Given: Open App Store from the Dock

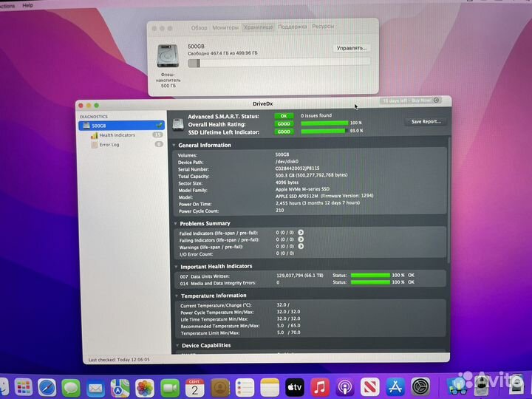Looking at the screenshot, I should (395, 386).
